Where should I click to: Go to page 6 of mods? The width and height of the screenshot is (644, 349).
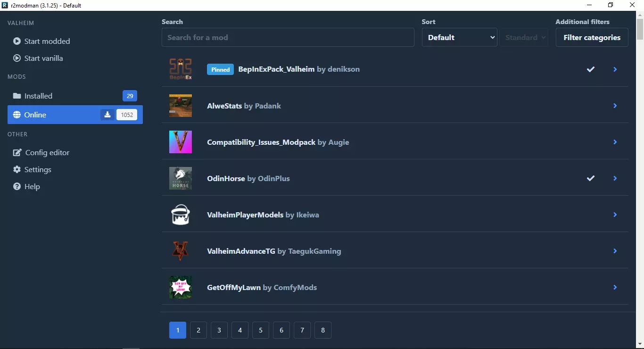281,330
